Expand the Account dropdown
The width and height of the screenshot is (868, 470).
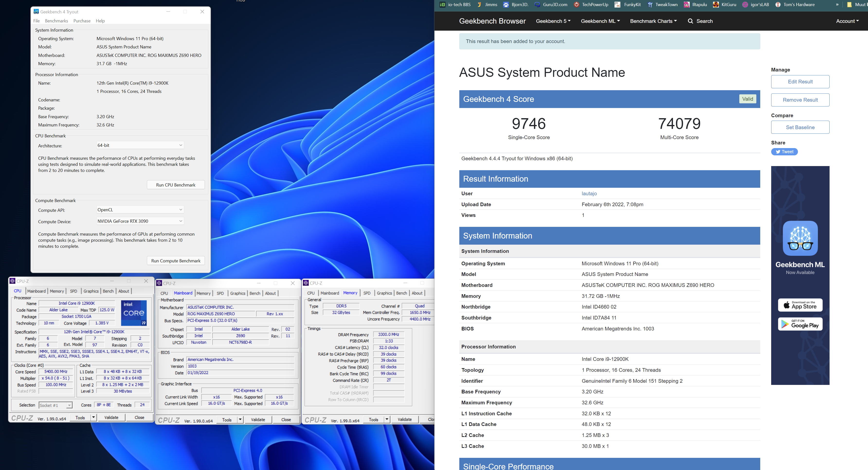[x=848, y=21]
